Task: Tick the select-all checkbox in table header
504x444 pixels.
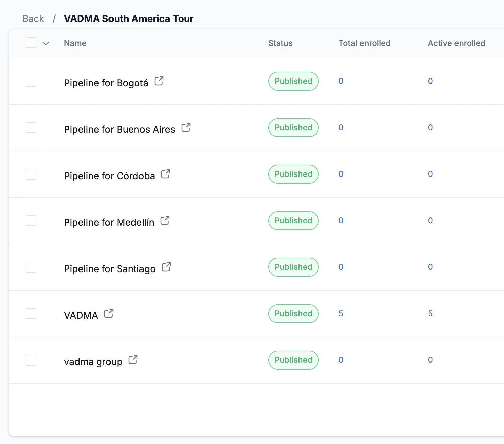Action: point(31,43)
